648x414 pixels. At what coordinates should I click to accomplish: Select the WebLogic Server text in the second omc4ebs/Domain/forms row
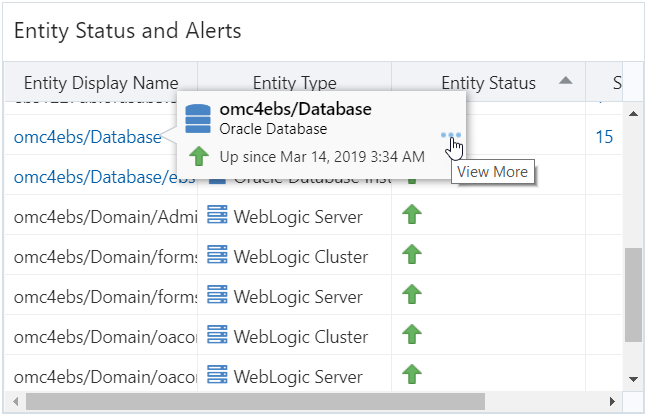tap(298, 297)
